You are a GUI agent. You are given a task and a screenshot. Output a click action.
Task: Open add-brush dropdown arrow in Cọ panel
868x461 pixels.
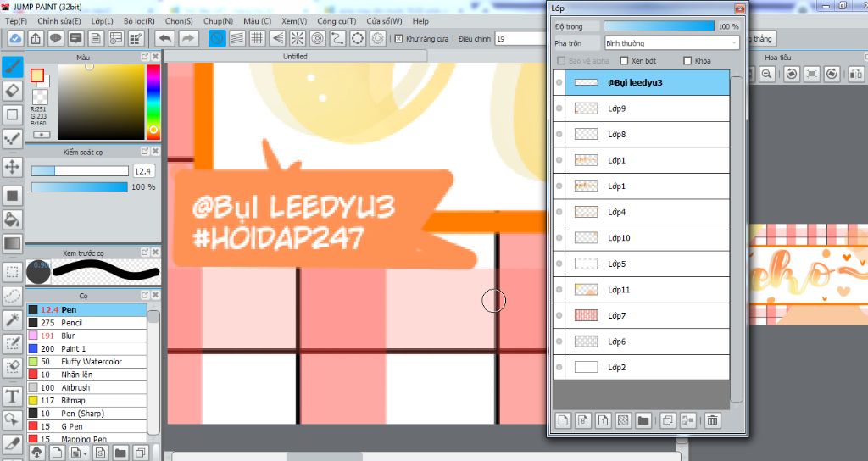pos(86,454)
